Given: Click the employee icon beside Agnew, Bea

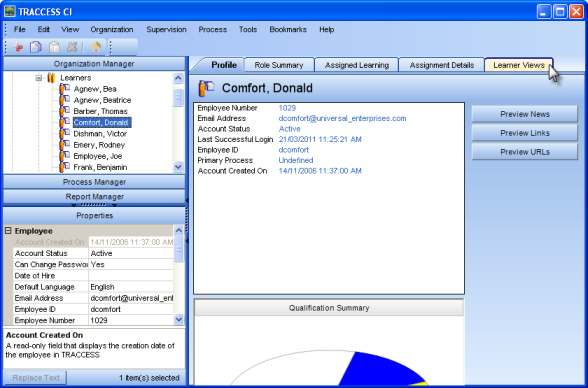Looking at the screenshot, I should click(x=64, y=89).
